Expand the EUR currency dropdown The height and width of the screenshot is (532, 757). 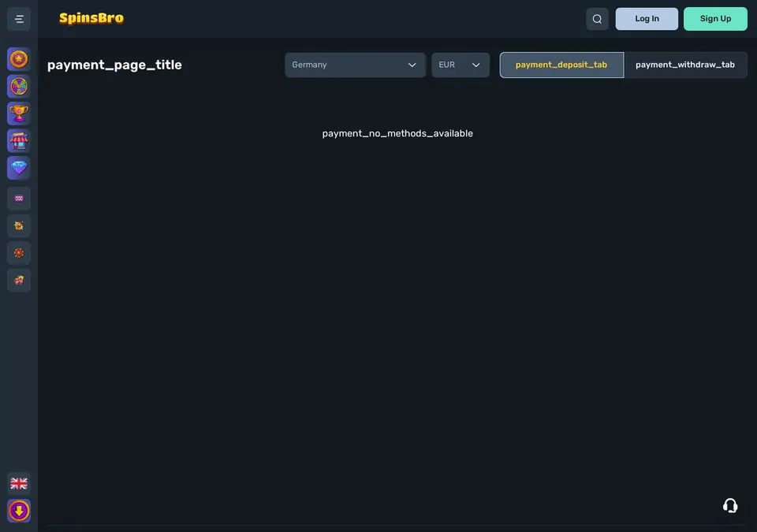[x=460, y=65]
